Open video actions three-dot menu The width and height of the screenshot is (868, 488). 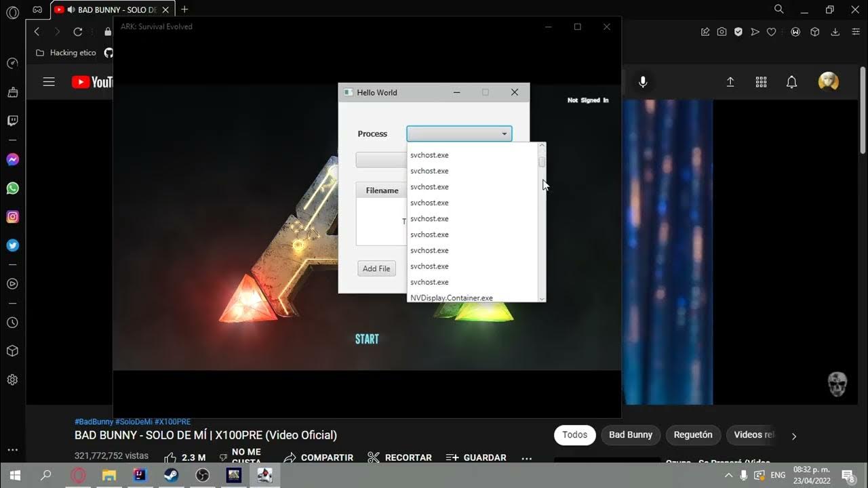[x=527, y=458]
